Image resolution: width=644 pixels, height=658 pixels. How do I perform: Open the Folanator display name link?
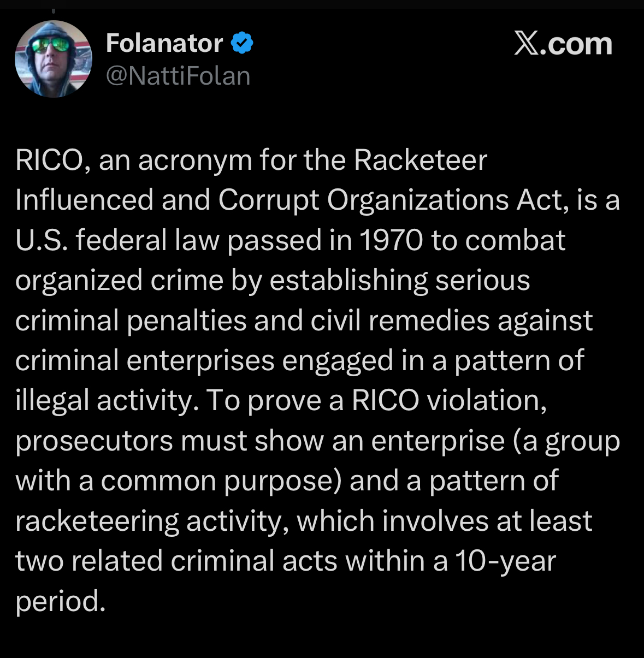[164, 43]
